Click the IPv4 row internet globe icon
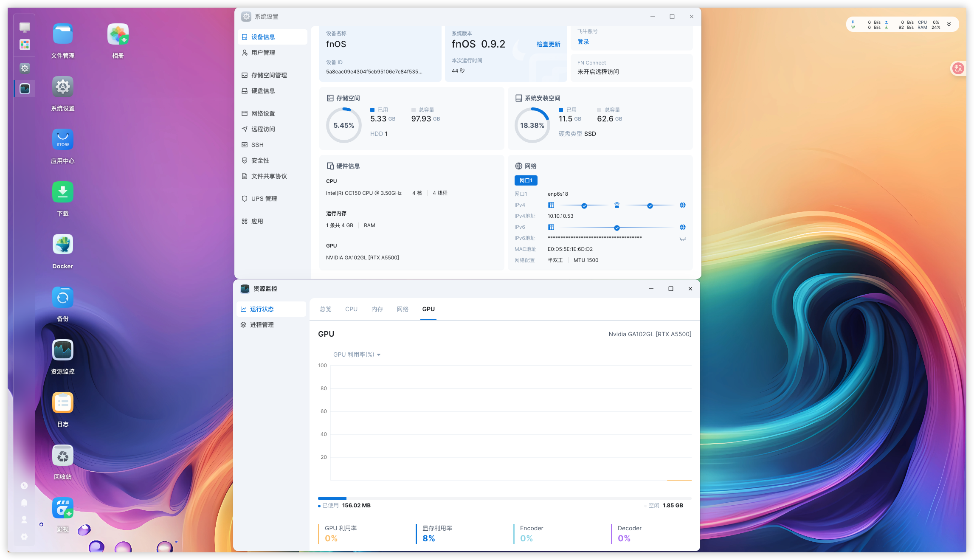974x560 pixels. pos(683,205)
